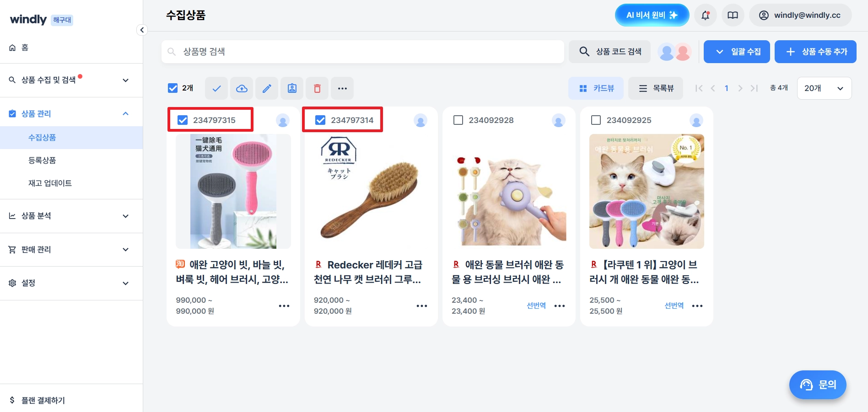868x412 pixels.
Task: Open the windly@windly.cc account menu
Action: (800, 15)
